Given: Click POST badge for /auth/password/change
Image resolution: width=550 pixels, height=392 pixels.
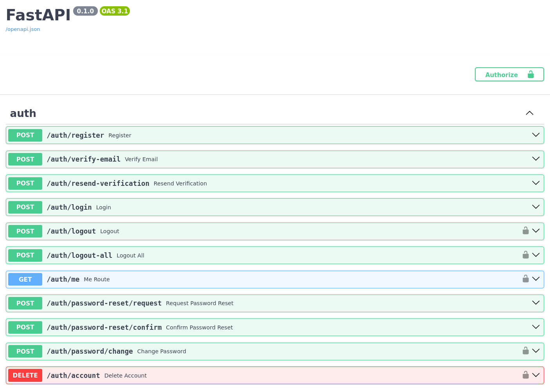Looking at the screenshot, I should pos(25,351).
